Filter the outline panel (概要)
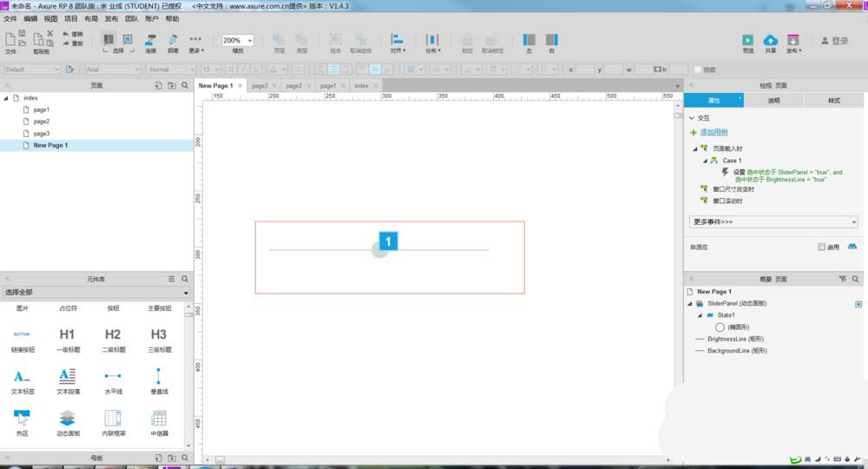Screen dimensions: 868x469 point(842,279)
